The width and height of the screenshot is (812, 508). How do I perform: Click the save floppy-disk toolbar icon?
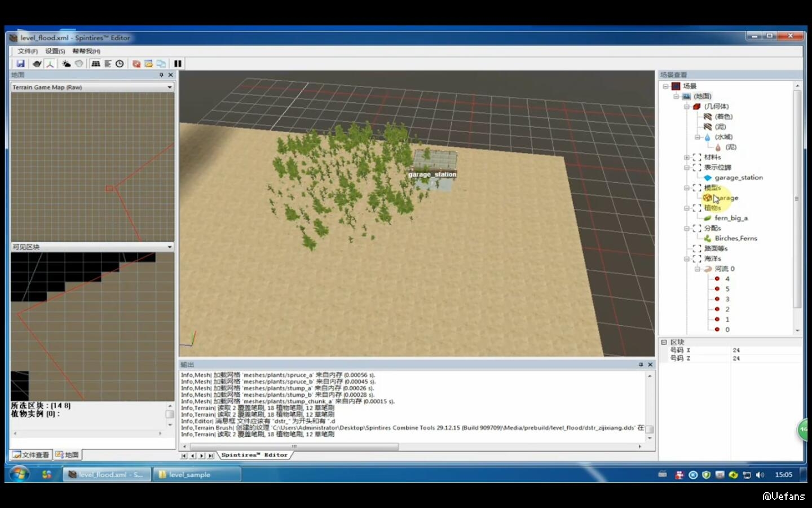tap(20, 64)
